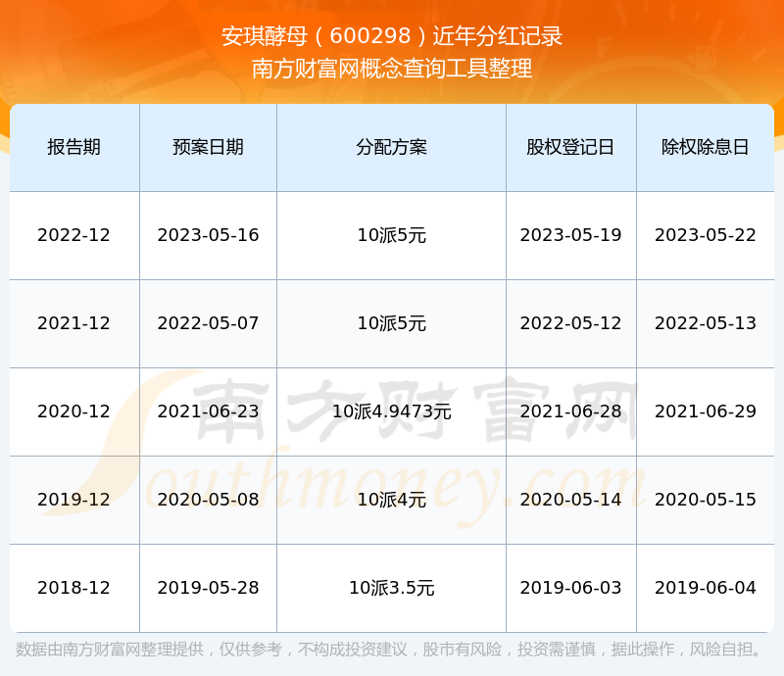Click plan date 2020-05-08
Image resolution: width=784 pixels, height=676 pixels.
(x=208, y=499)
